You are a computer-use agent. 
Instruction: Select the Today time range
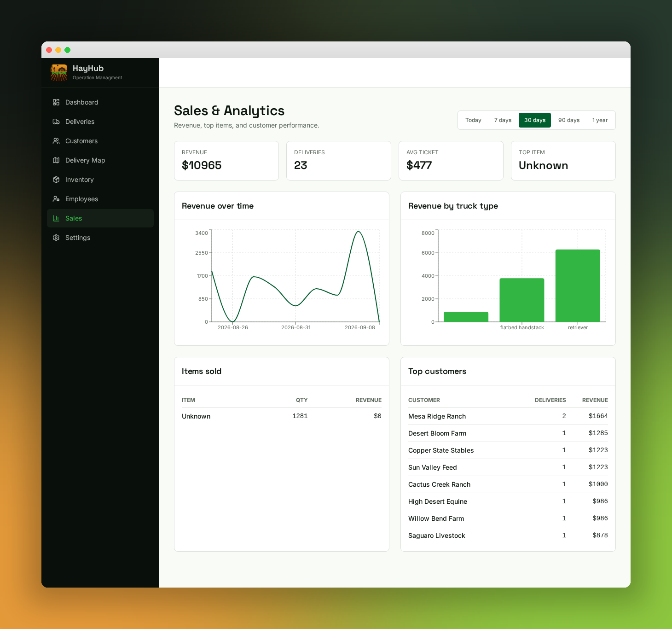tap(473, 120)
